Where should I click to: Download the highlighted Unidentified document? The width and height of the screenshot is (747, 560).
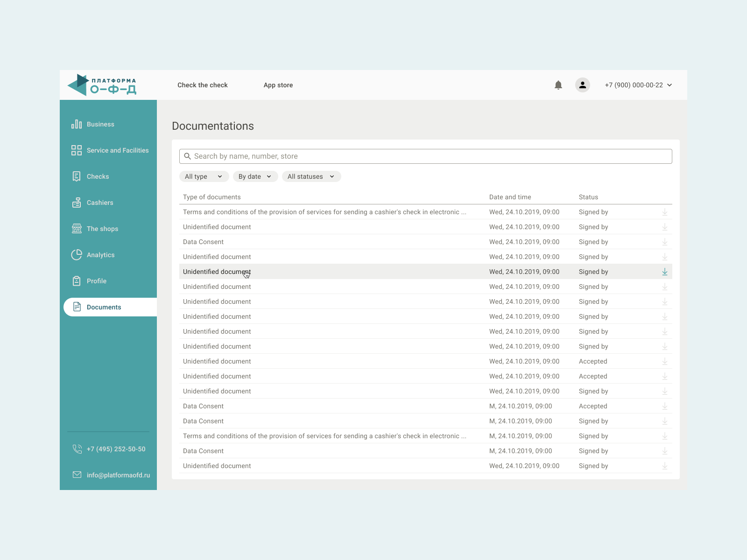pyautogui.click(x=665, y=271)
